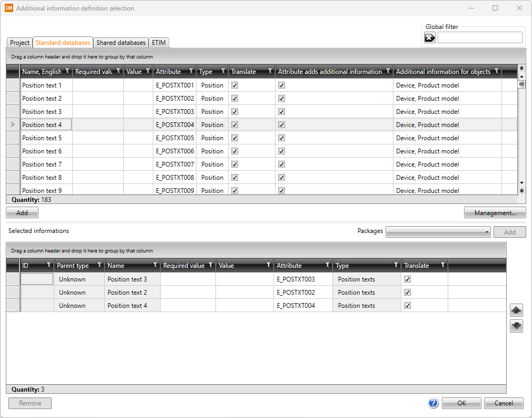Open filter icon on the Attribute column in top grid
Image resolution: width=532 pixels, height=418 pixels.
191,72
